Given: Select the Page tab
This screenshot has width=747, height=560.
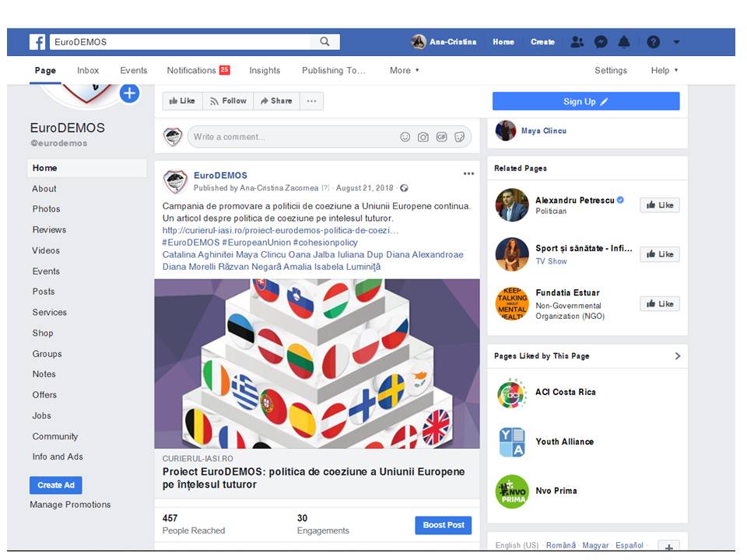Looking at the screenshot, I should (x=45, y=71).
